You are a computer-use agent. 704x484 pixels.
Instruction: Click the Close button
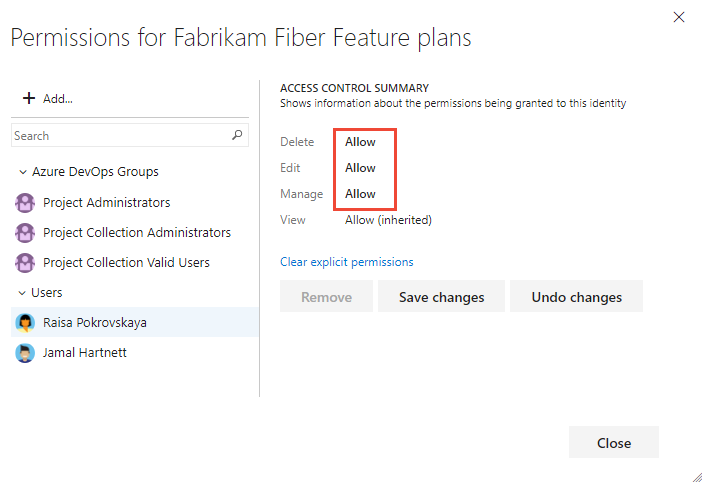coord(613,443)
